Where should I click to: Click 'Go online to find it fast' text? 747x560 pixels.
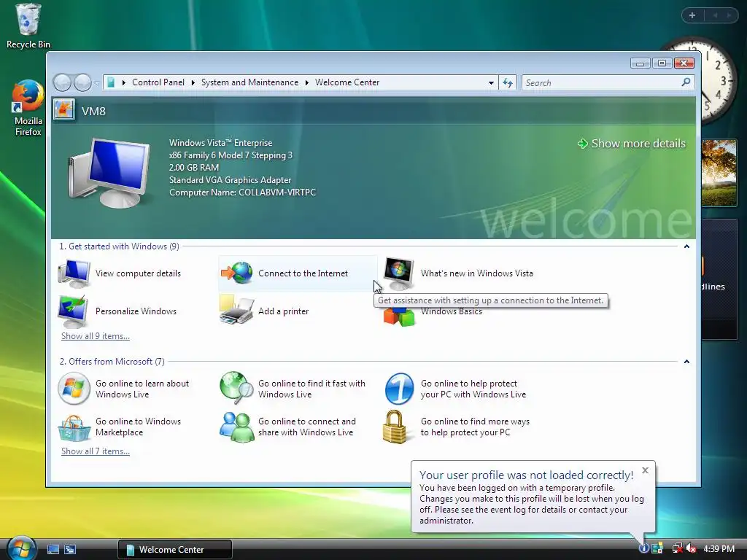tap(311, 389)
